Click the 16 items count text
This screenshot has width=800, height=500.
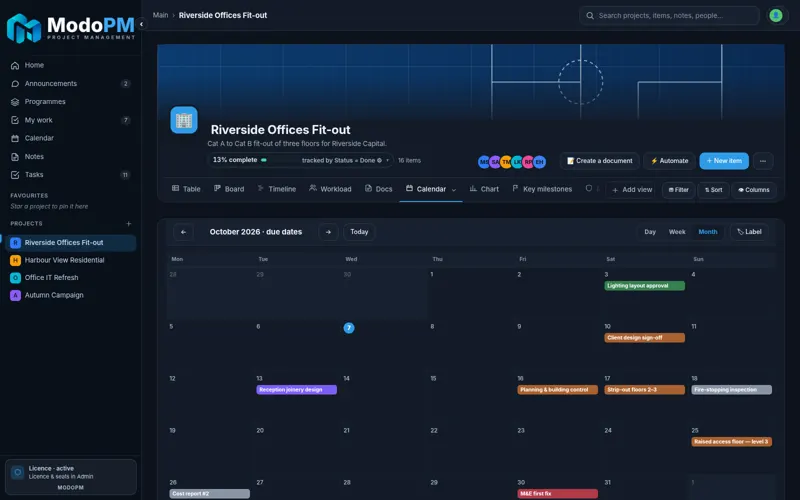(x=409, y=160)
